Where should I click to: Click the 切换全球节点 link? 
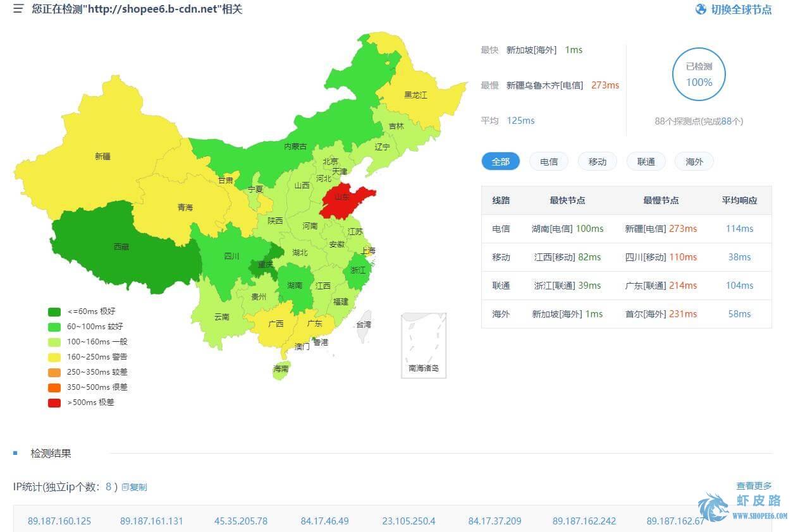pyautogui.click(x=741, y=9)
